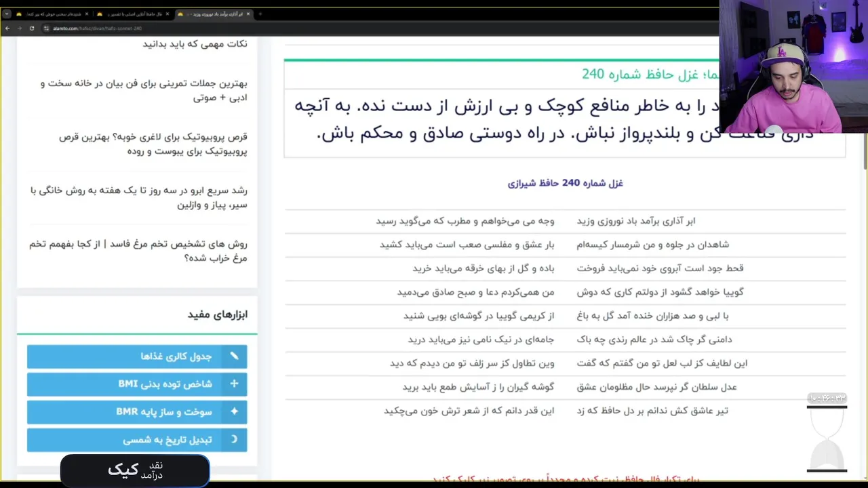Viewport: 868px width, 488px height.
Task: Click verse شاهدان در جلوه و من شرمسار
Action: point(653,245)
